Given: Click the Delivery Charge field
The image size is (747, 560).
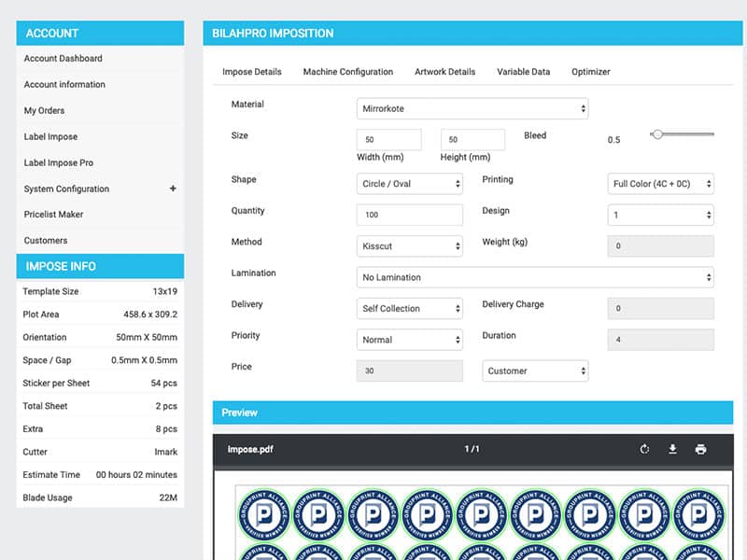Looking at the screenshot, I should click(660, 309).
